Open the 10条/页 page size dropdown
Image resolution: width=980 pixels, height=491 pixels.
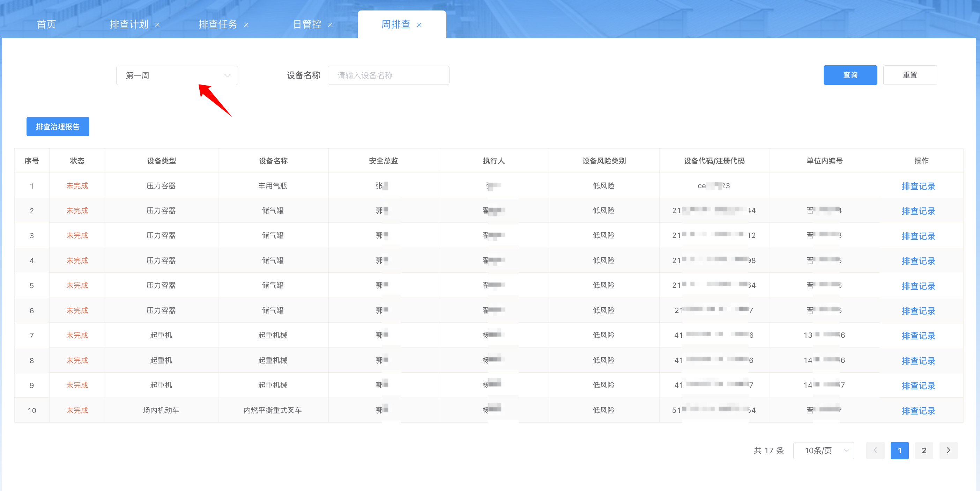pos(823,450)
